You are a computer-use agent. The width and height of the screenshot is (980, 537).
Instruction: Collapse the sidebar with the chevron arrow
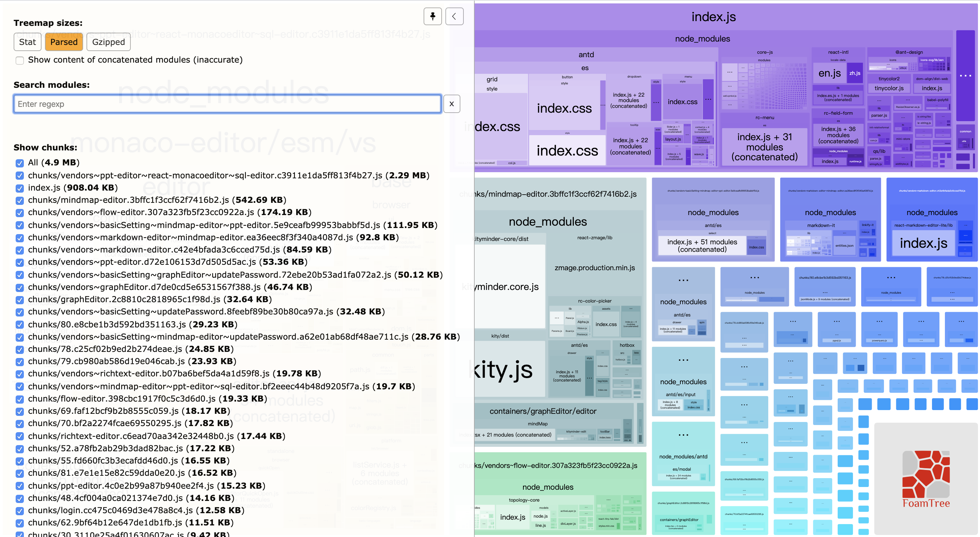(x=454, y=16)
